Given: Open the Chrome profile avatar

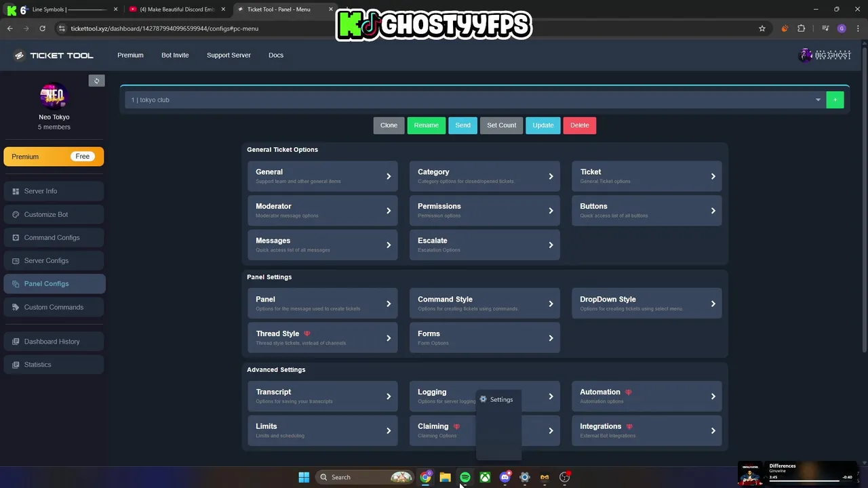Looking at the screenshot, I should point(842,28).
